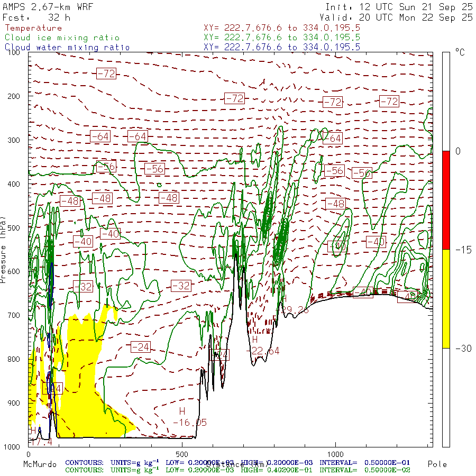The image size is (476, 476).
Task: Click the "-15" value label on the color bar
Action: [463, 250]
